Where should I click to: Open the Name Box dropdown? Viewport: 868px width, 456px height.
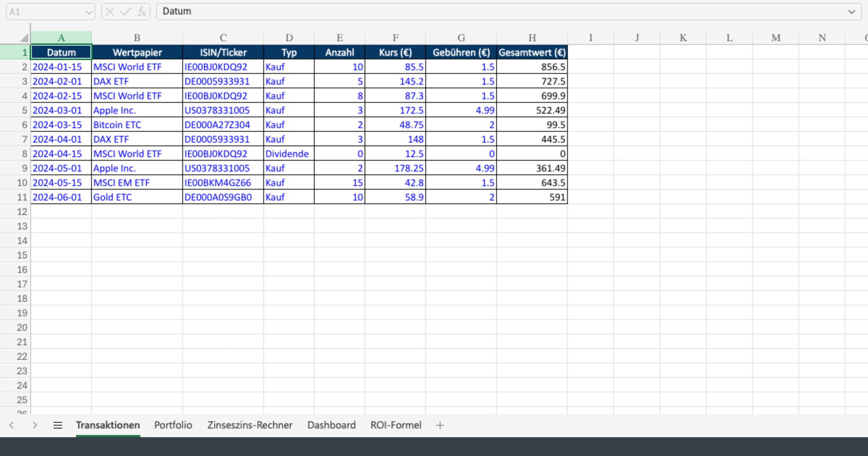click(x=89, y=11)
